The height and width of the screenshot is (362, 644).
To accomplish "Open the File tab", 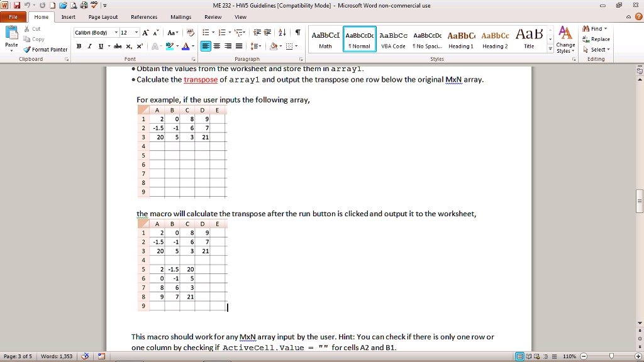I will [13, 17].
